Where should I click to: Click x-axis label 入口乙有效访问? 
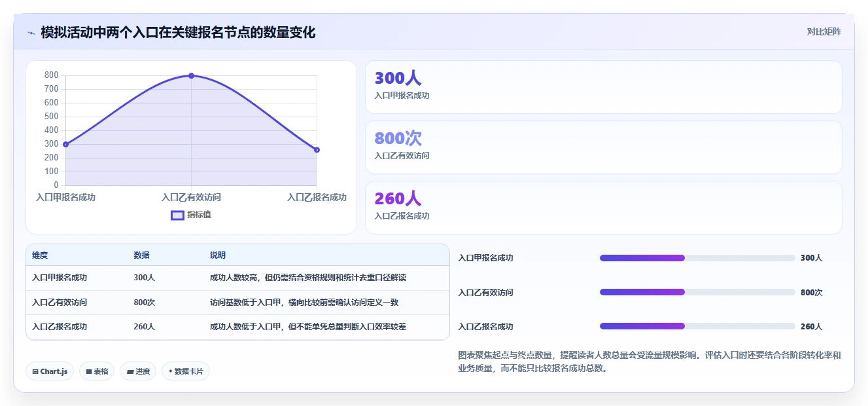coord(191,197)
